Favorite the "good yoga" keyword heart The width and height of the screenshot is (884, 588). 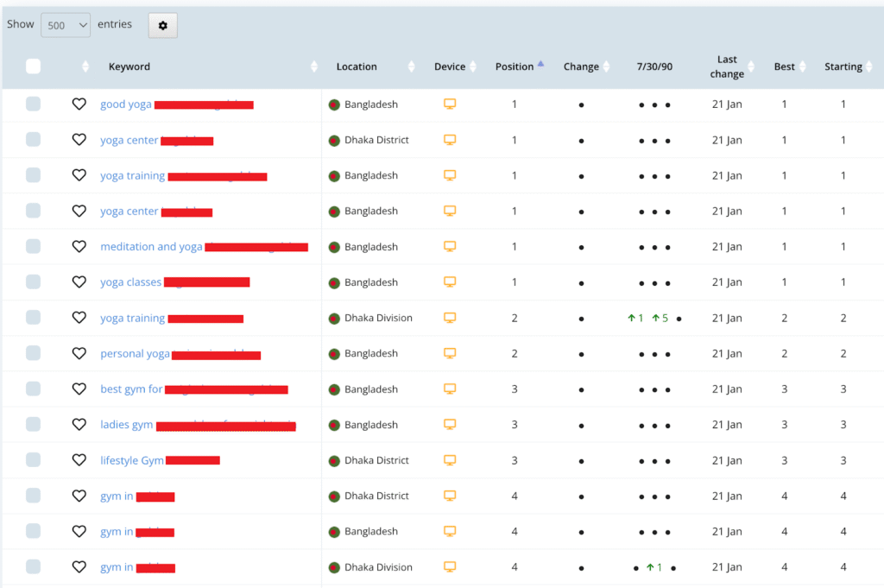pos(79,104)
